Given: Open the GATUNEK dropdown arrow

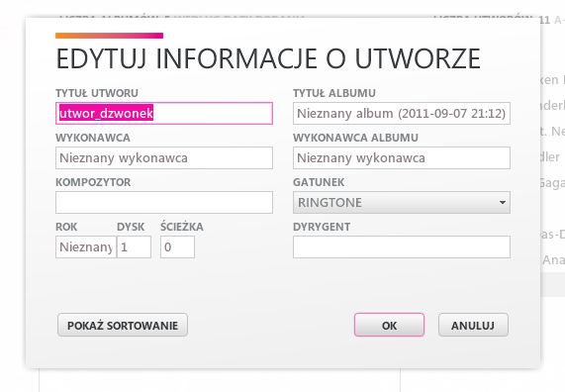Looking at the screenshot, I should pyautogui.click(x=503, y=203).
